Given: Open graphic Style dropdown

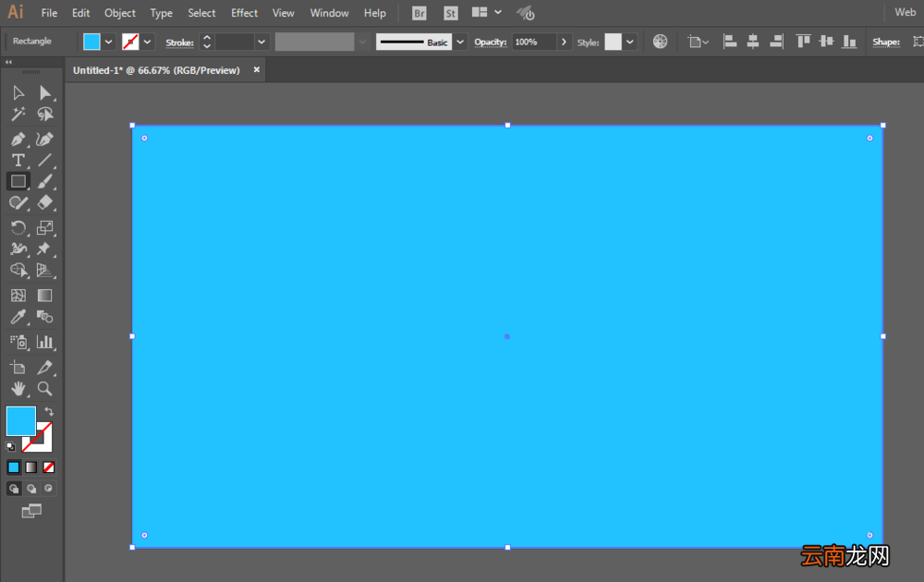Looking at the screenshot, I should pos(630,42).
